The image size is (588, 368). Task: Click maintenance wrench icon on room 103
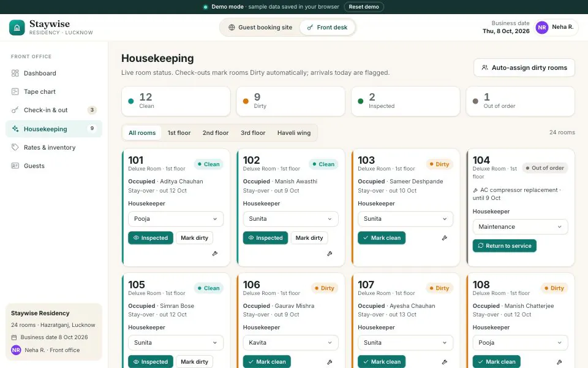[445, 238]
